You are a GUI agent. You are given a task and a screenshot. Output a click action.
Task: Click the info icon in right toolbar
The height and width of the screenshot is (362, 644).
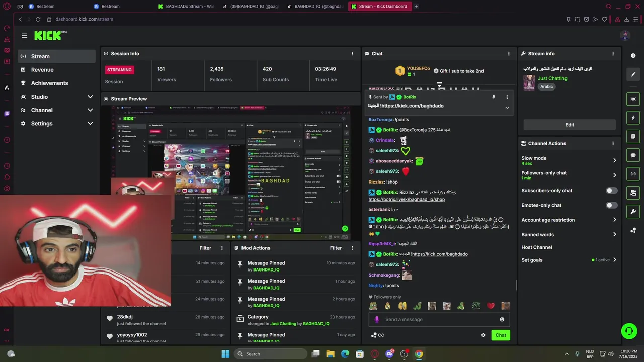633,56
